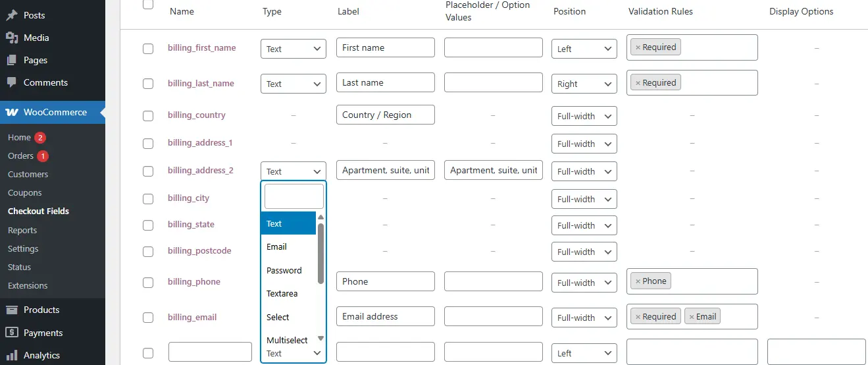Go to WooCommerce Customers page
Viewport: 868px width, 365px height.
coord(28,175)
